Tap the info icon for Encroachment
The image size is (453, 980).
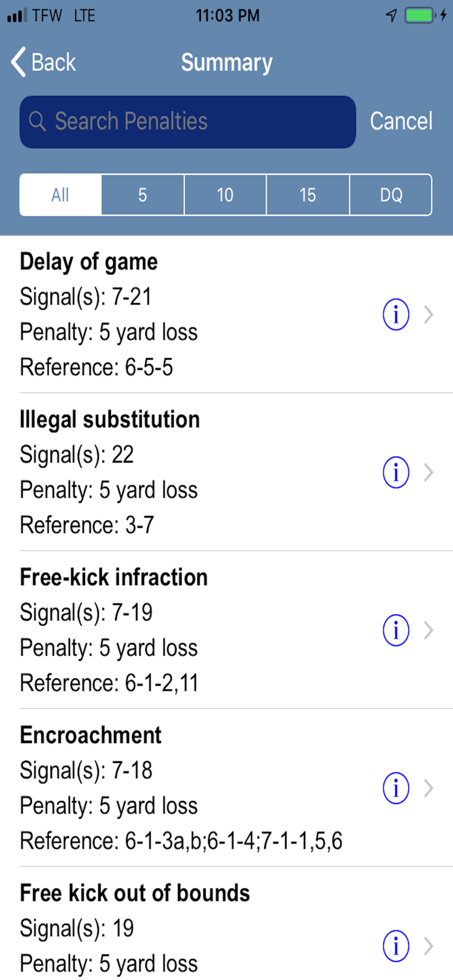395,788
